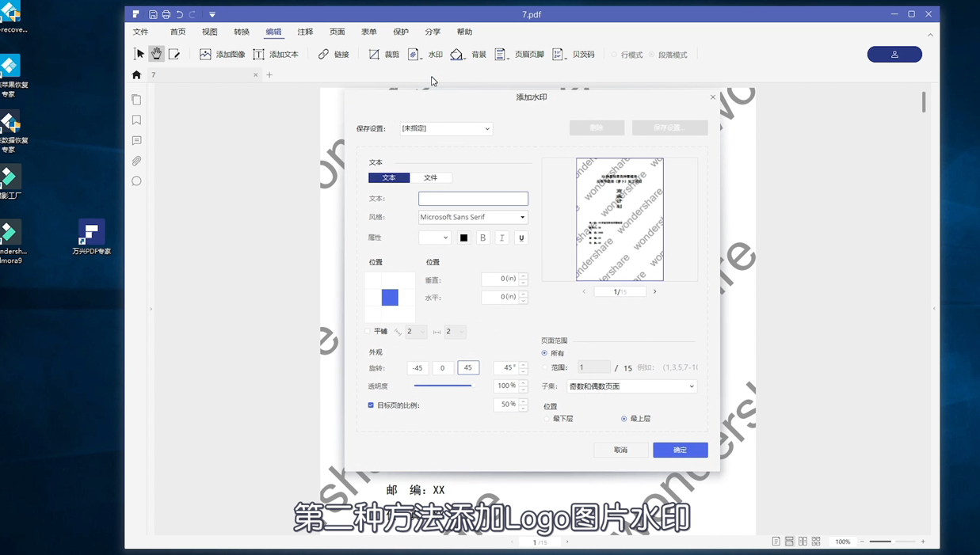The height and width of the screenshot is (555, 980).
Task: Open the 水印 watermark menu
Action: [425, 55]
